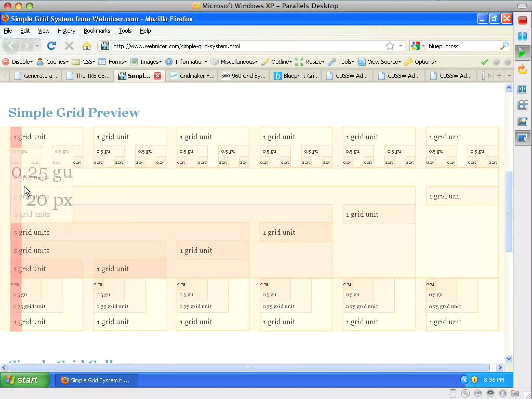The image size is (532, 399).
Task: Click the bookmark star in address bar
Action: [390, 46]
